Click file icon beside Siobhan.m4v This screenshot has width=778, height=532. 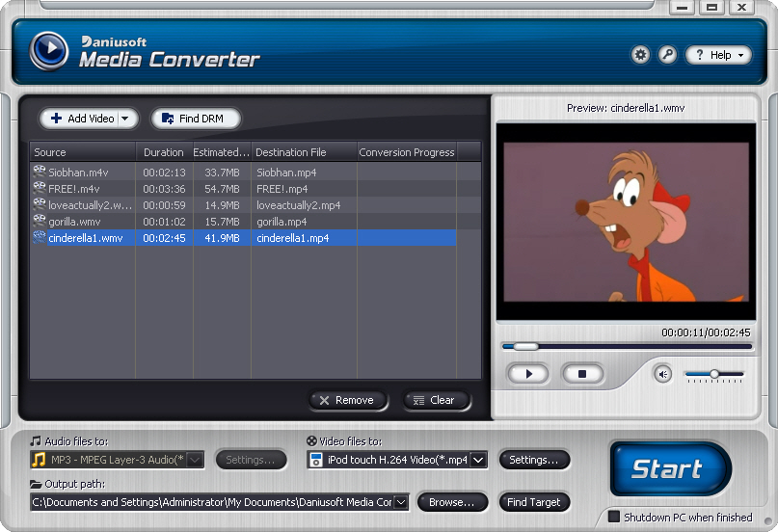[x=40, y=172]
